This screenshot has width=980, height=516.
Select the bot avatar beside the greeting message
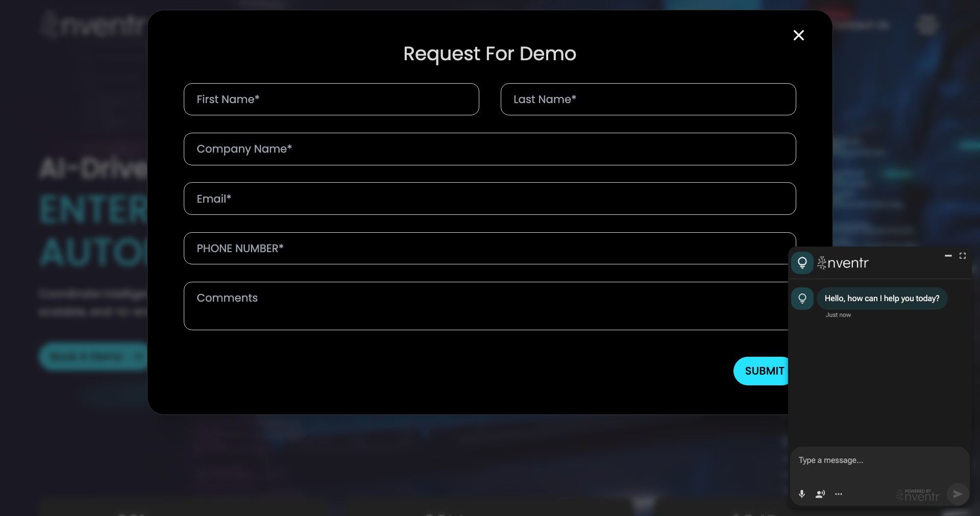tap(802, 299)
